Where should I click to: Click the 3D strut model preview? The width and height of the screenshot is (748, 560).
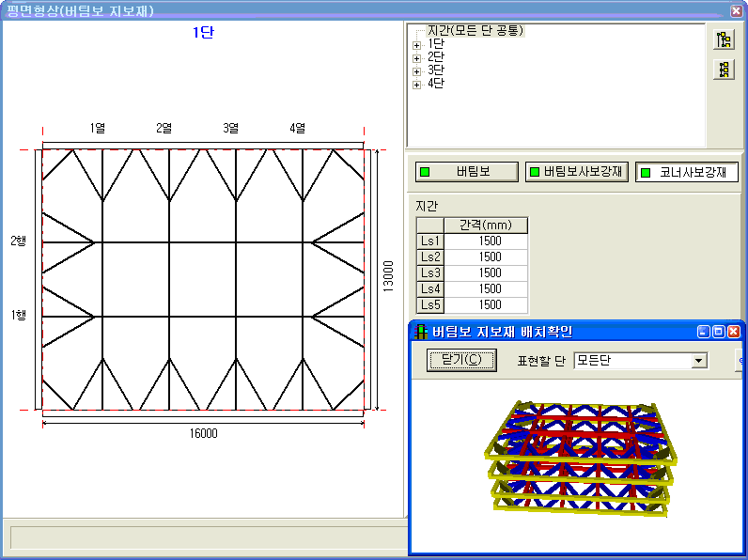[x=581, y=459]
